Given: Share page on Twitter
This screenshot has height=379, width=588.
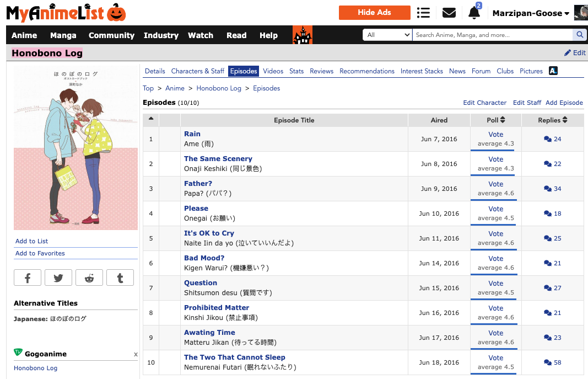Looking at the screenshot, I should [58, 278].
